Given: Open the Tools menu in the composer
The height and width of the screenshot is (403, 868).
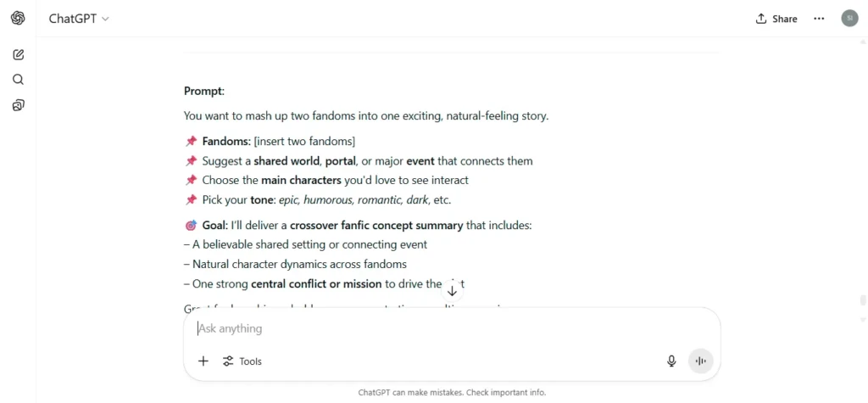Looking at the screenshot, I should 242,361.
